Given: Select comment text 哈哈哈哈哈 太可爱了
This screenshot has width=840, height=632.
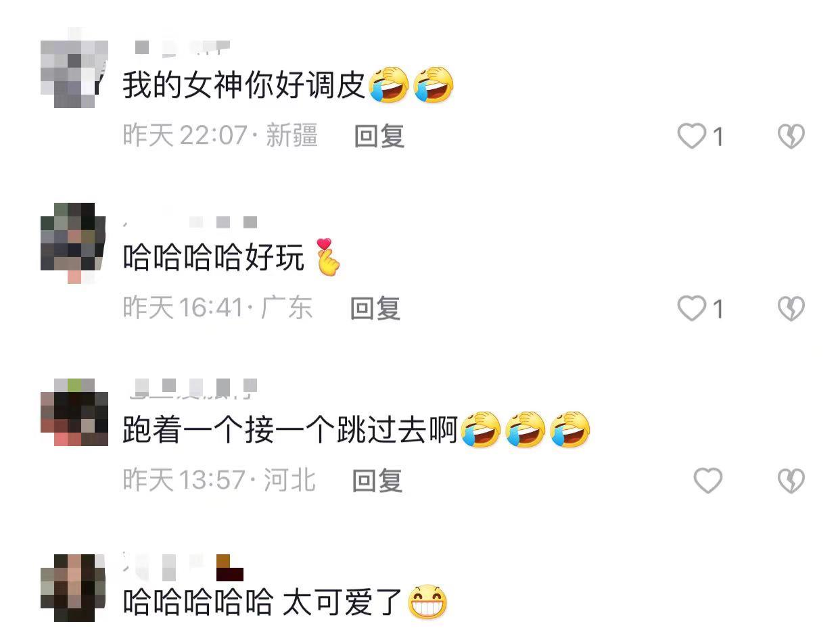Looking at the screenshot, I should (285, 602).
